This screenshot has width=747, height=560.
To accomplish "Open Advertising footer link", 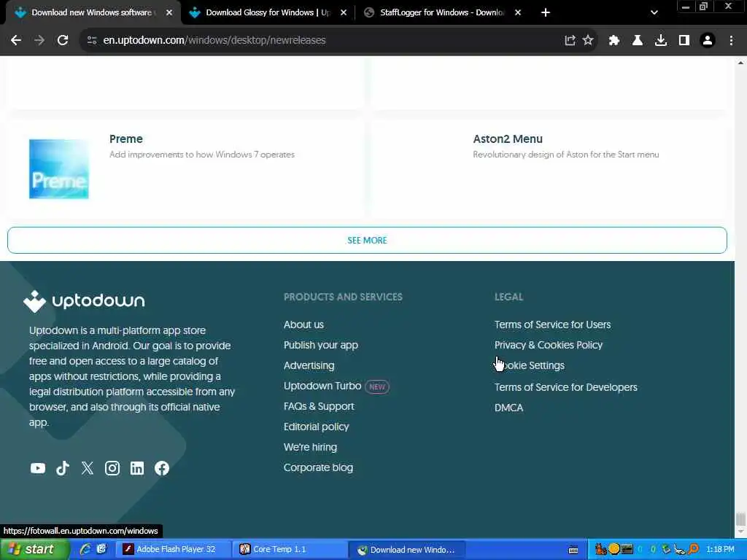I will 309,366.
